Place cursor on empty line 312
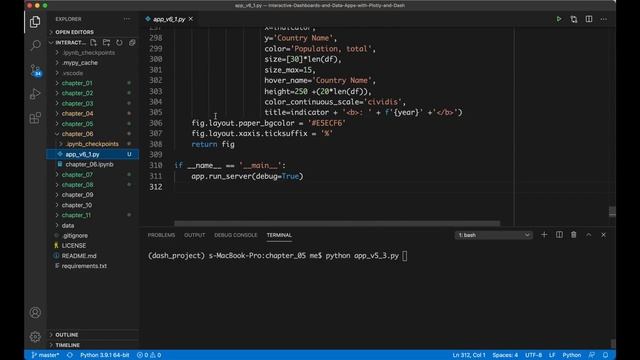 point(343,187)
